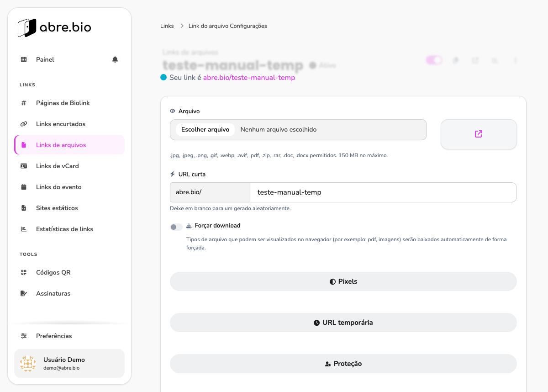548x392 pixels.
Task: Open Códigos QR menu item
Action: point(69,273)
